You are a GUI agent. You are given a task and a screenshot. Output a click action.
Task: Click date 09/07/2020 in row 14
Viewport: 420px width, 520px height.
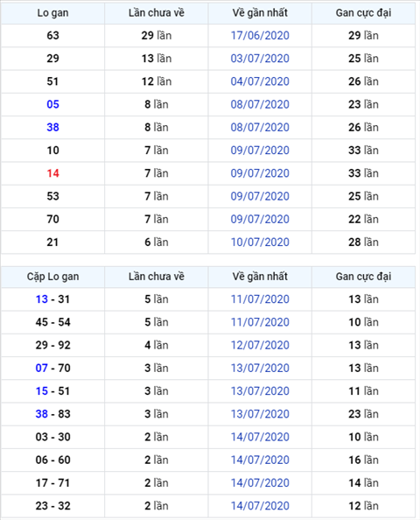[260, 173]
